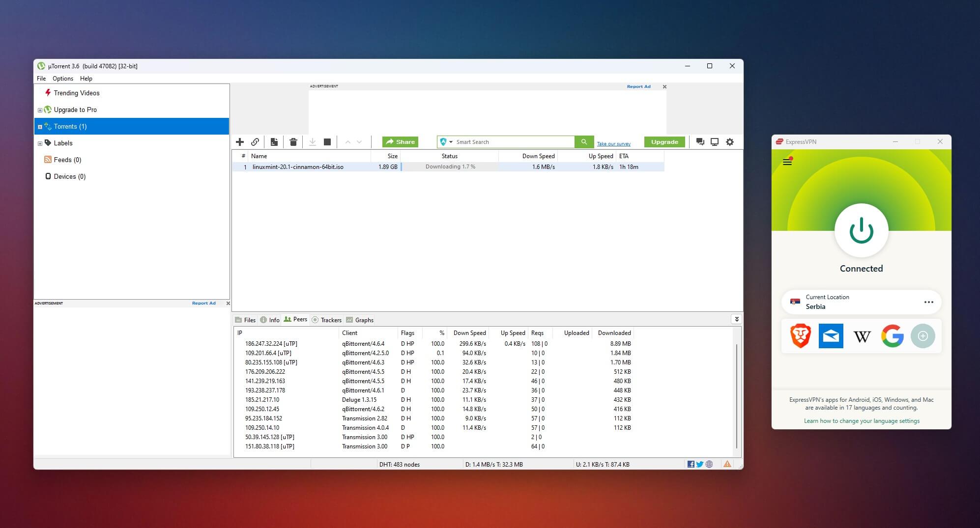The image size is (980, 528).
Task: Click Learn how to change language settings
Action: click(862, 421)
